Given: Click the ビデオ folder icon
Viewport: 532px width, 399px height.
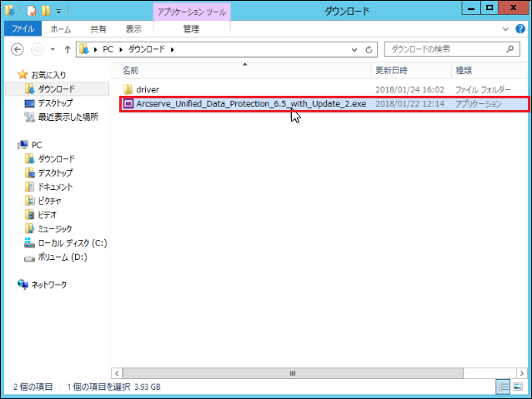Looking at the screenshot, I should point(29,215).
